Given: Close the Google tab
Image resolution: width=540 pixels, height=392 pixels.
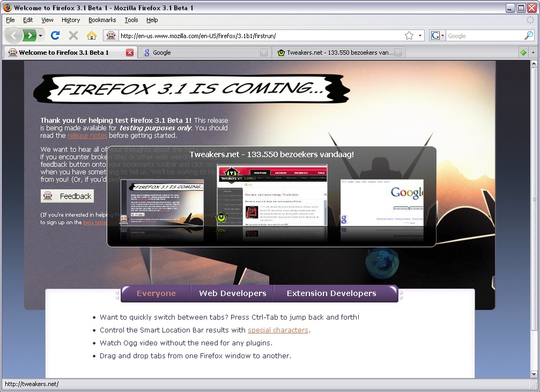Looking at the screenshot, I should click(264, 53).
